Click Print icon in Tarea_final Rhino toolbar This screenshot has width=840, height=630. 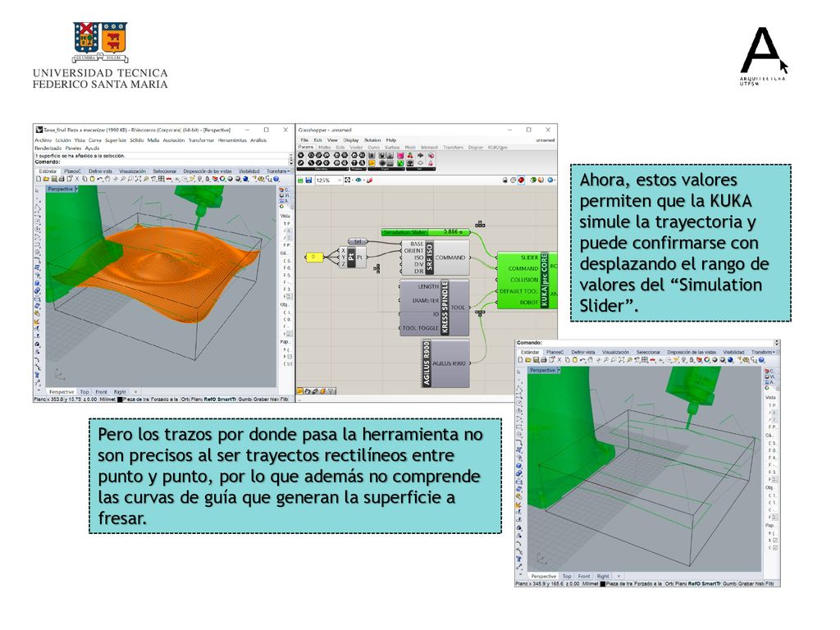[x=62, y=179]
